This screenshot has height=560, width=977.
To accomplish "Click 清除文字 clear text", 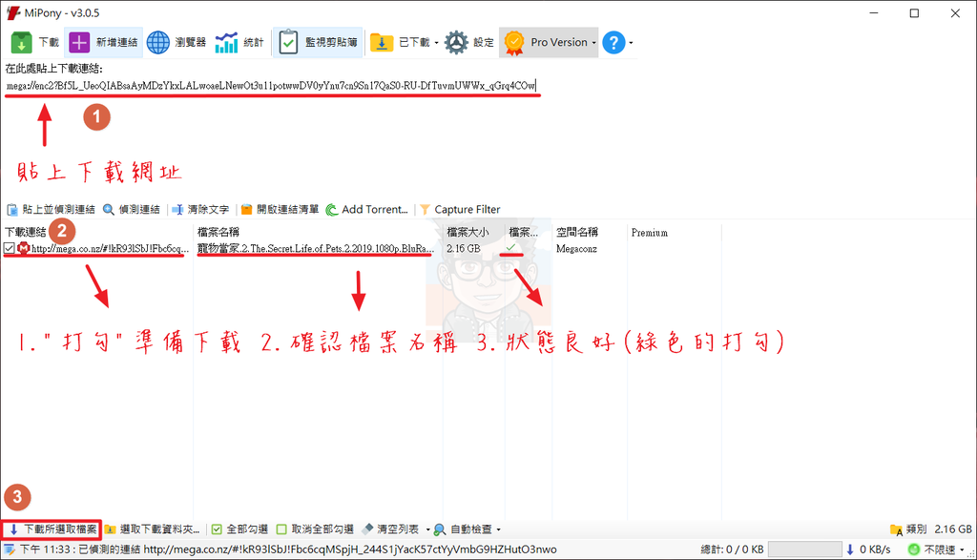I will [x=200, y=209].
